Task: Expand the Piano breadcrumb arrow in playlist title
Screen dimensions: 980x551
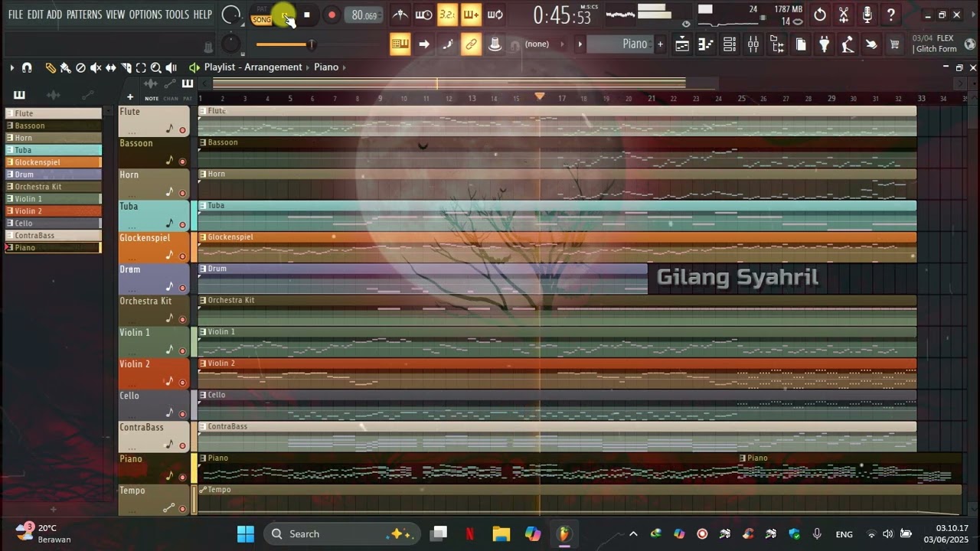Action: tap(345, 67)
